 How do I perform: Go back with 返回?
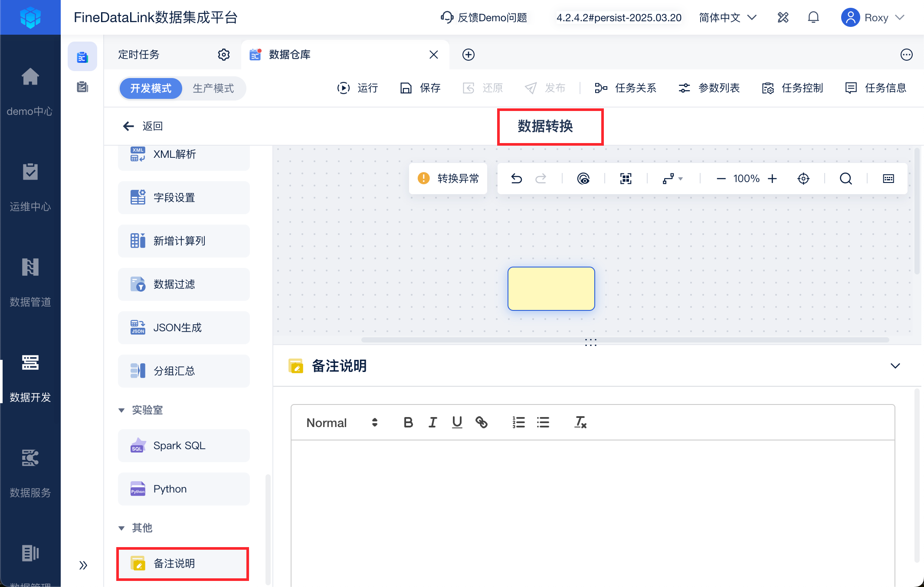[x=143, y=126]
